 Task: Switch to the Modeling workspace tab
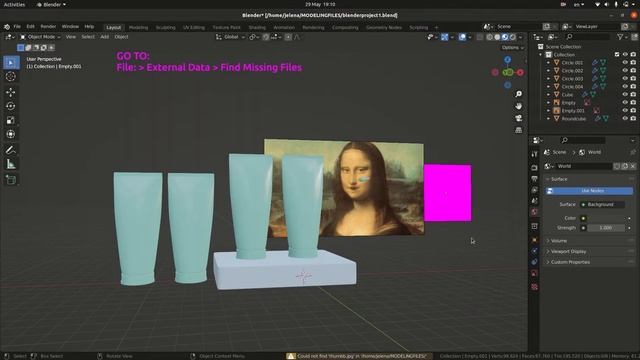[138, 27]
